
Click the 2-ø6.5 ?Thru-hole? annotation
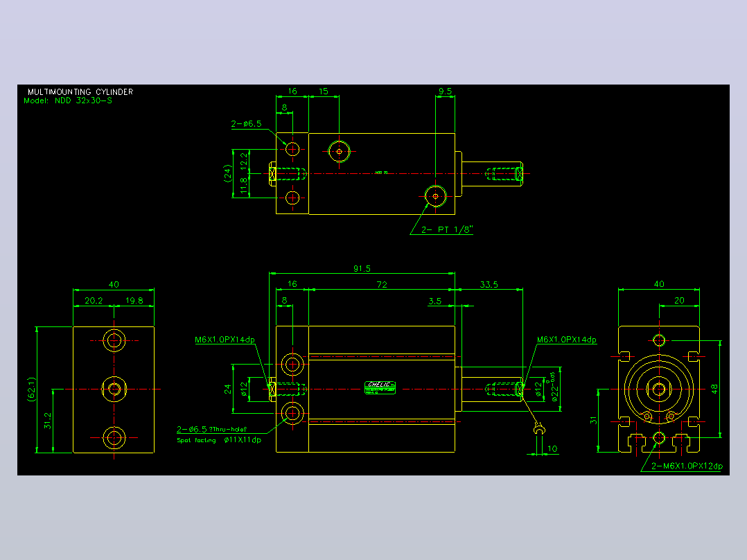tap(211, 430)
